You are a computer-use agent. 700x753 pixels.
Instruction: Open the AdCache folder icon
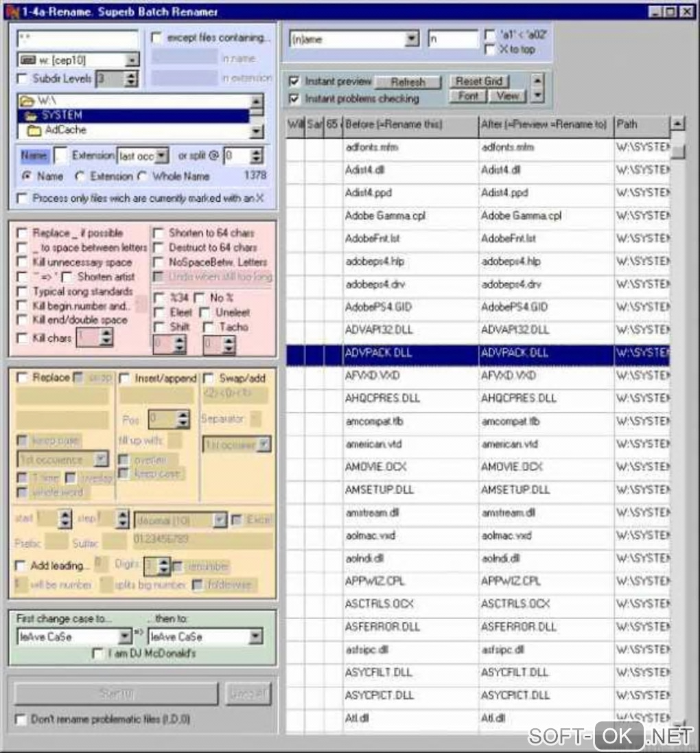[x=34, y=130]
